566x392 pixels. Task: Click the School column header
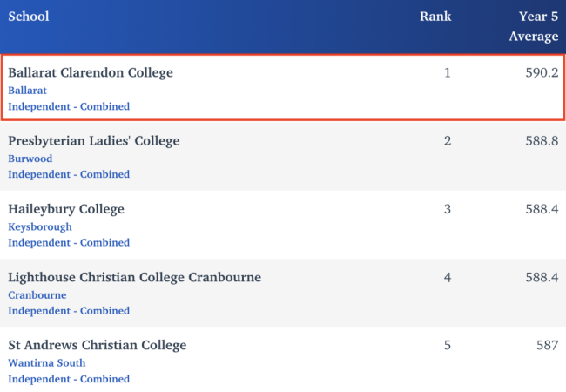tap(29, 17)
